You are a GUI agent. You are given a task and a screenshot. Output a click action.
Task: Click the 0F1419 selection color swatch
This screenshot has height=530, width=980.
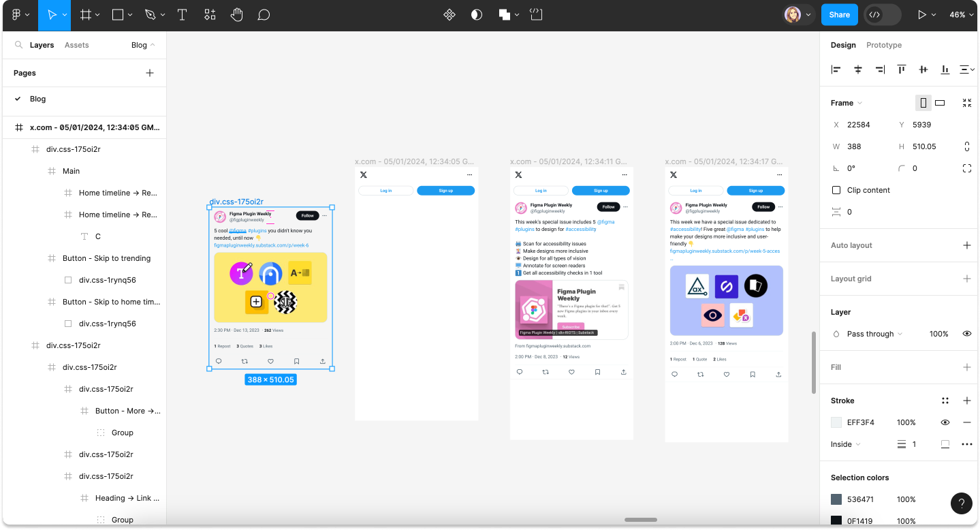(836, 521)
